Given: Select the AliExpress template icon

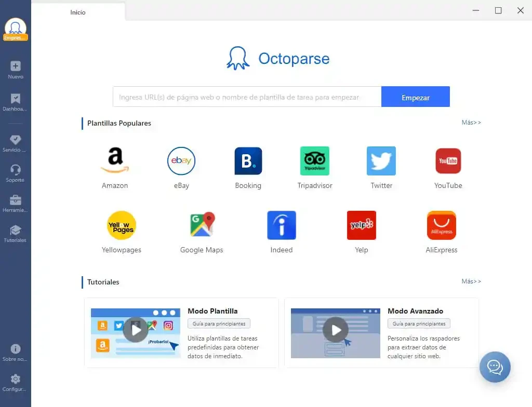Looking at the screenshot, I should tap(442, 225).
